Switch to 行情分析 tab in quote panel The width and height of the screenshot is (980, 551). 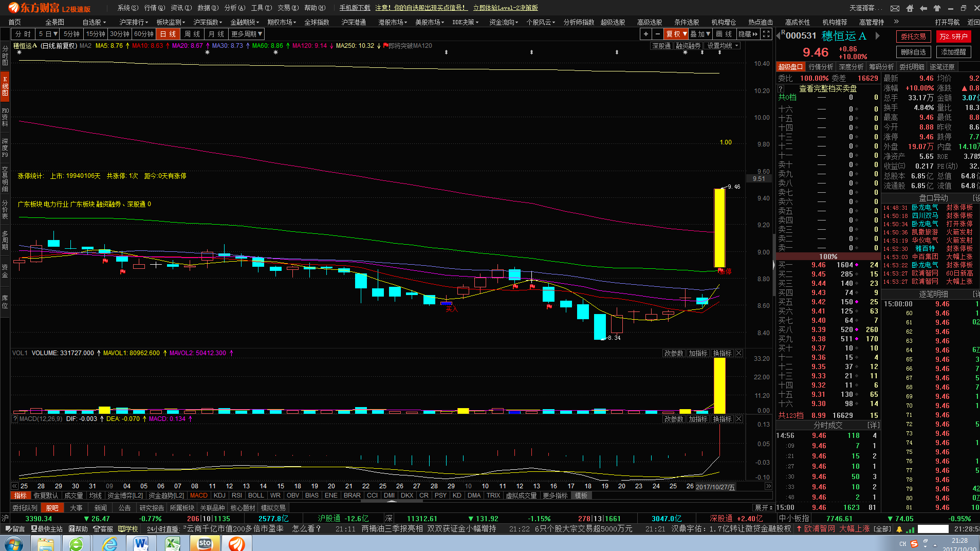tap(821, 67)
